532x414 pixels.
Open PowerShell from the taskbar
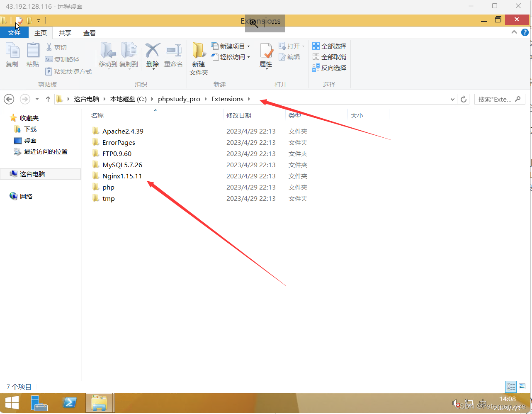[69, 402]
